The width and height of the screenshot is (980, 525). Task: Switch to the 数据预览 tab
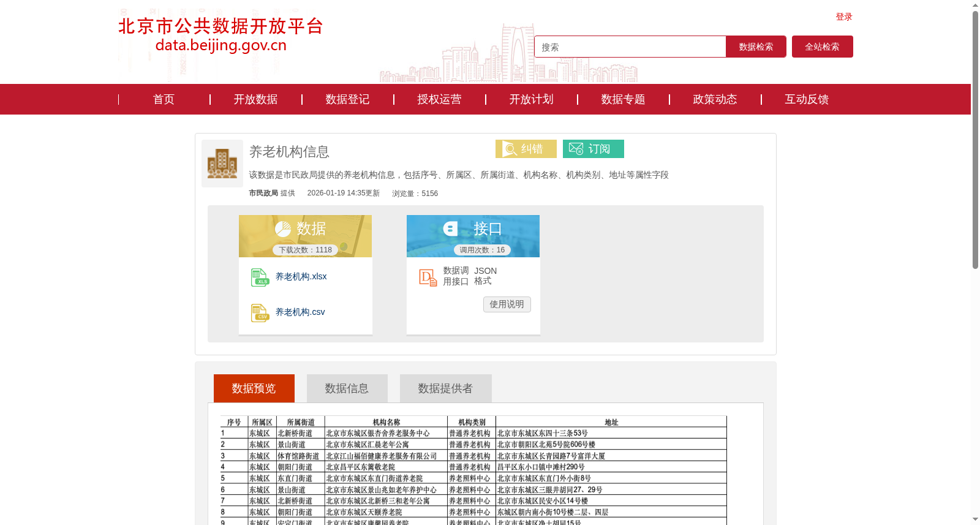[254, 388]
